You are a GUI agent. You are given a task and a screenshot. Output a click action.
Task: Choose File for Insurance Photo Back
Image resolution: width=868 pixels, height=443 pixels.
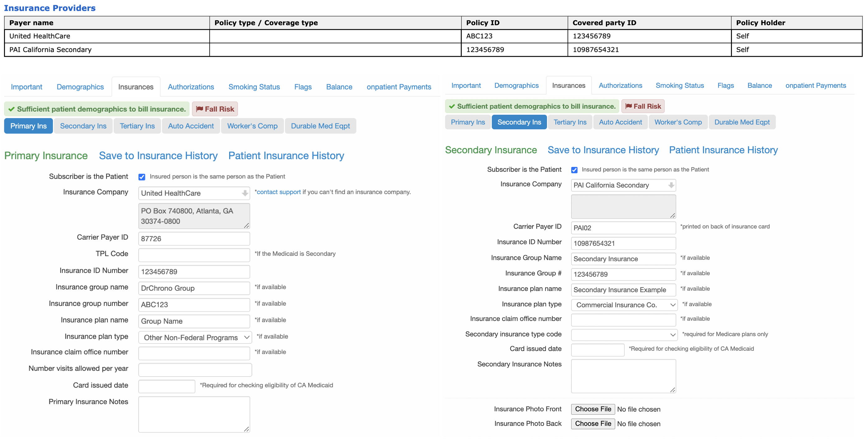593,424
